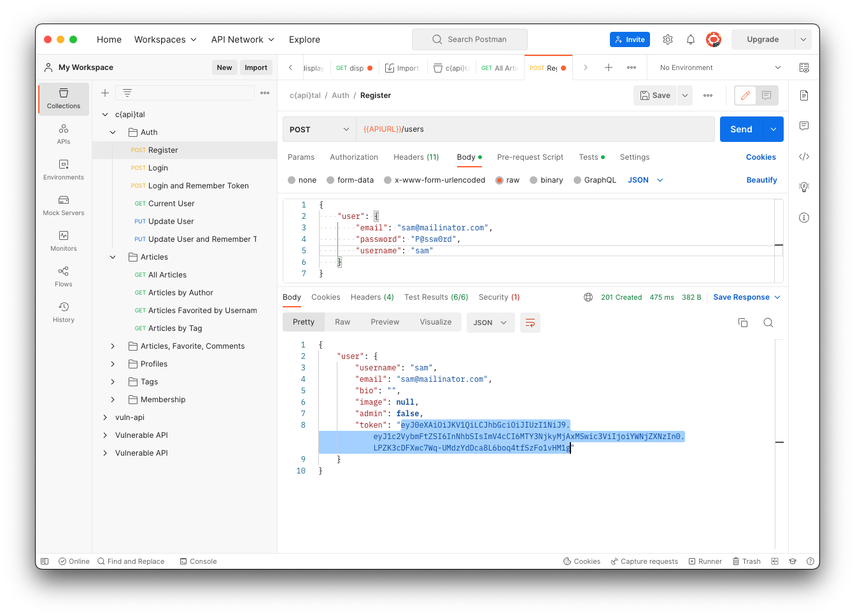Viewport: 855px width, 616px height.
Task: Expand the Profiles folder
Action: [x=113, y=364]
